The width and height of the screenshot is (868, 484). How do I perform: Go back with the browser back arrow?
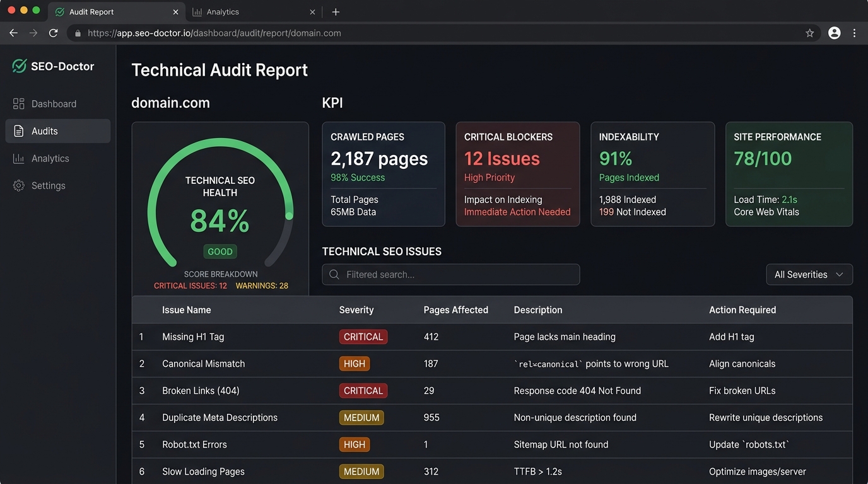[13, 33]
